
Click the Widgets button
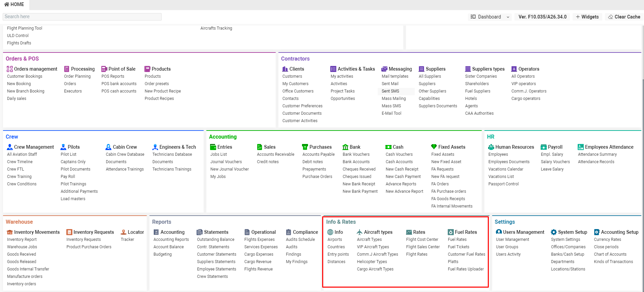(x=587, y=17)
